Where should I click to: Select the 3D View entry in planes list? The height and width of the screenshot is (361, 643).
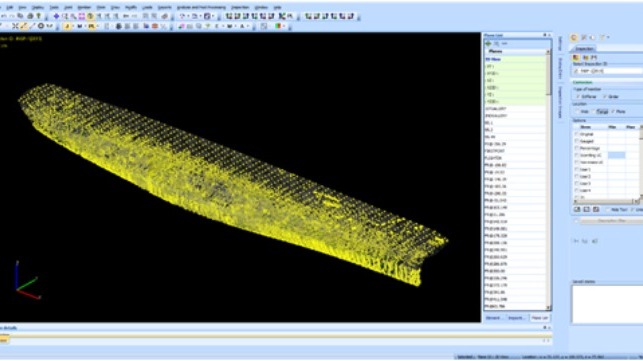point(515,59)
